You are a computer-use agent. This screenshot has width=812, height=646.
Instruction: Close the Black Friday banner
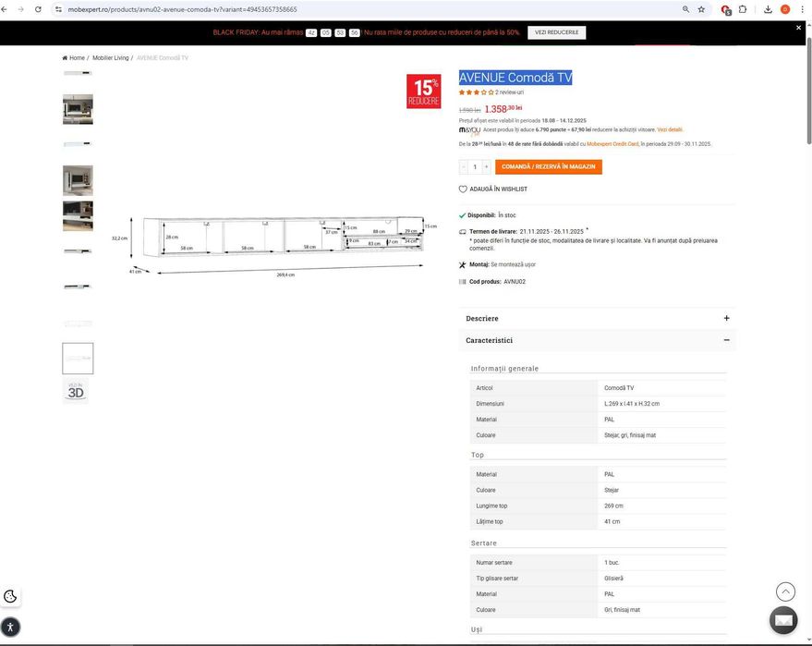coord(798,28)
